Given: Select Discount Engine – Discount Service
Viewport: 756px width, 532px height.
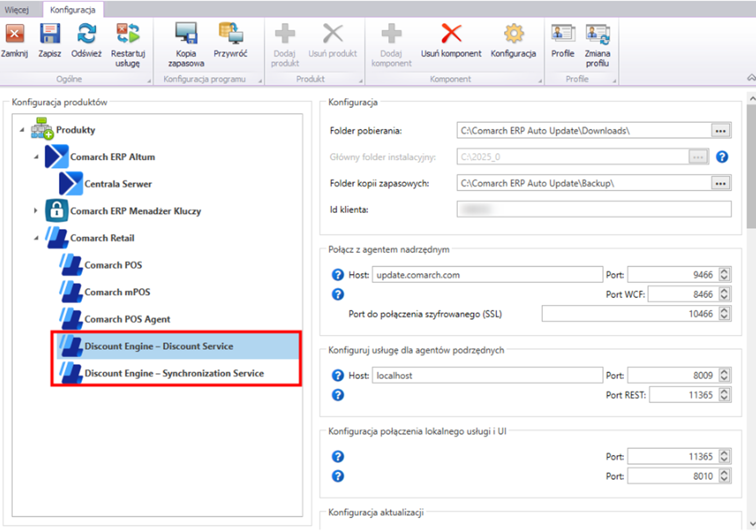Looking at the screenshot, I should 178,346.
